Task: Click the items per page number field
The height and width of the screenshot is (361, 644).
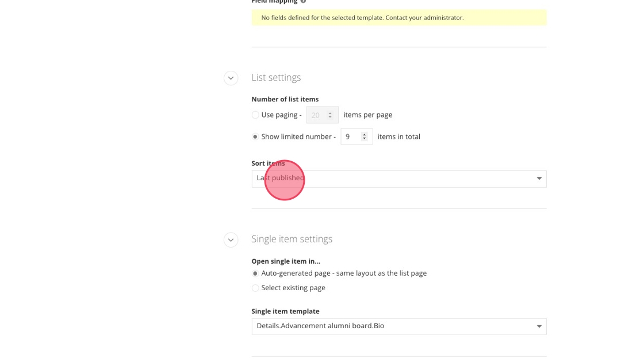Action: tap(316, 115)
